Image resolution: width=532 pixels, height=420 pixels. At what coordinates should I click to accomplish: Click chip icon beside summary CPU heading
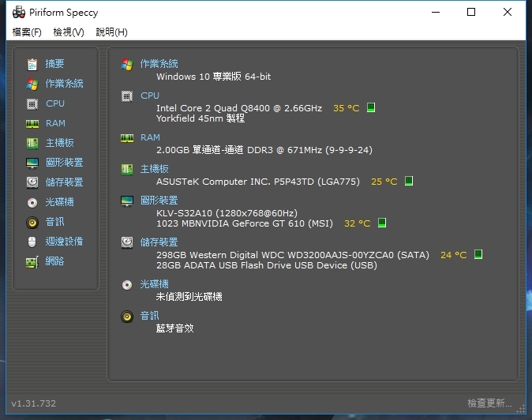pyautogui.click(x=127, y=96)
